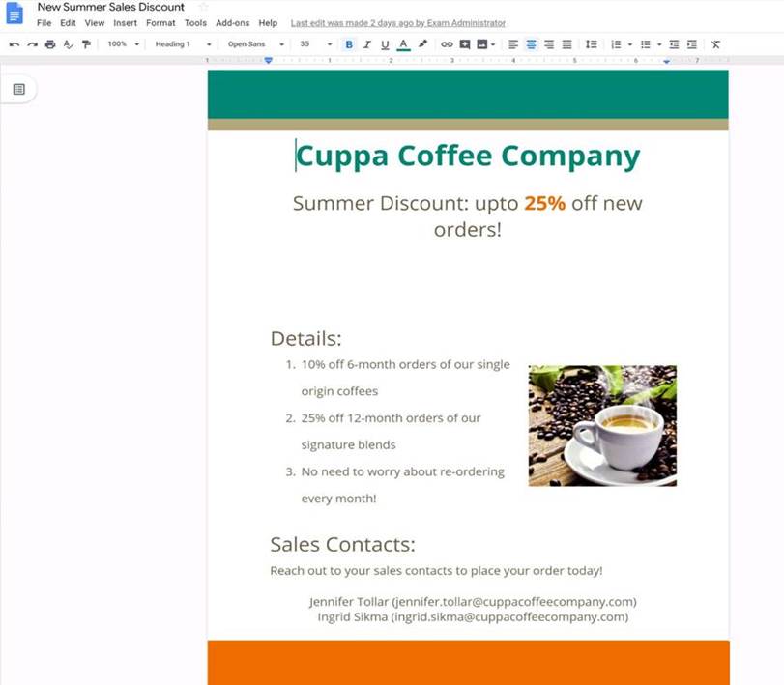Open the text color picker
This screenshot has height=685, width=784.
pos(403,44)
